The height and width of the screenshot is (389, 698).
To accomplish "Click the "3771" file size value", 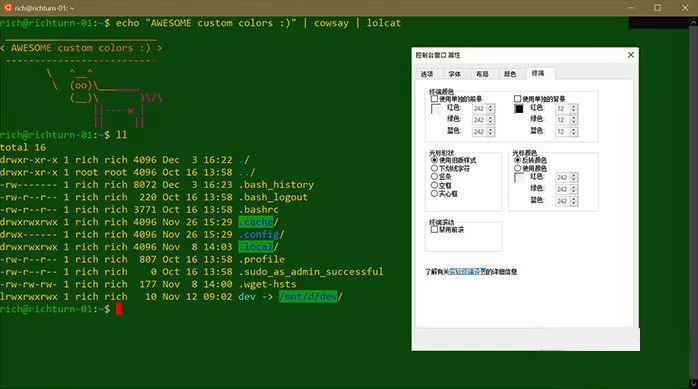I will (145, 209).
